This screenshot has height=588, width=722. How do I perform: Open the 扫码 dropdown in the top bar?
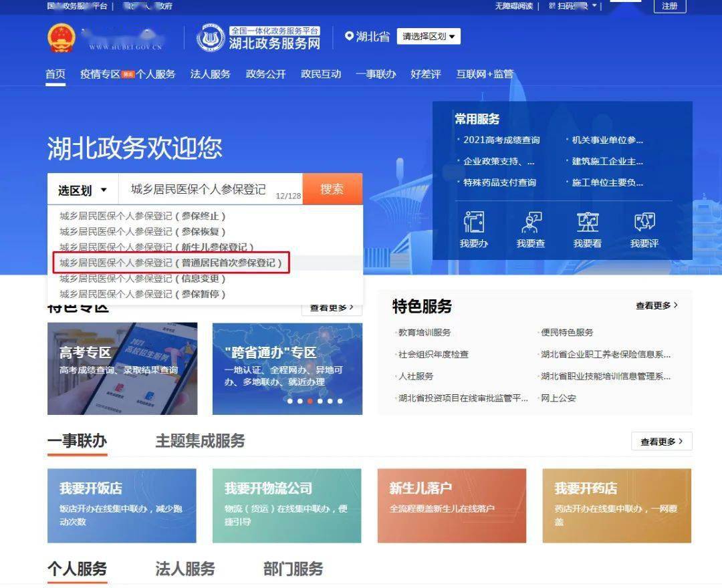point(573,6)
